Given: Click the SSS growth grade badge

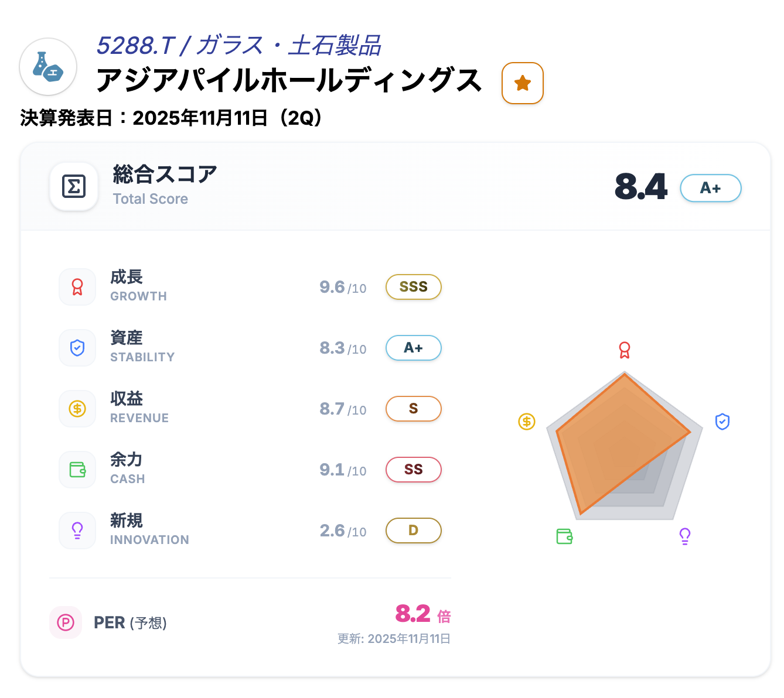Looking at the screenshot, I should 413,287.
